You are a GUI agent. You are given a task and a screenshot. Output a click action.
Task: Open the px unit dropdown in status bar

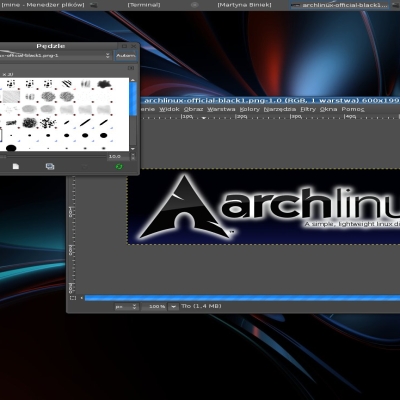coord(126,306)
